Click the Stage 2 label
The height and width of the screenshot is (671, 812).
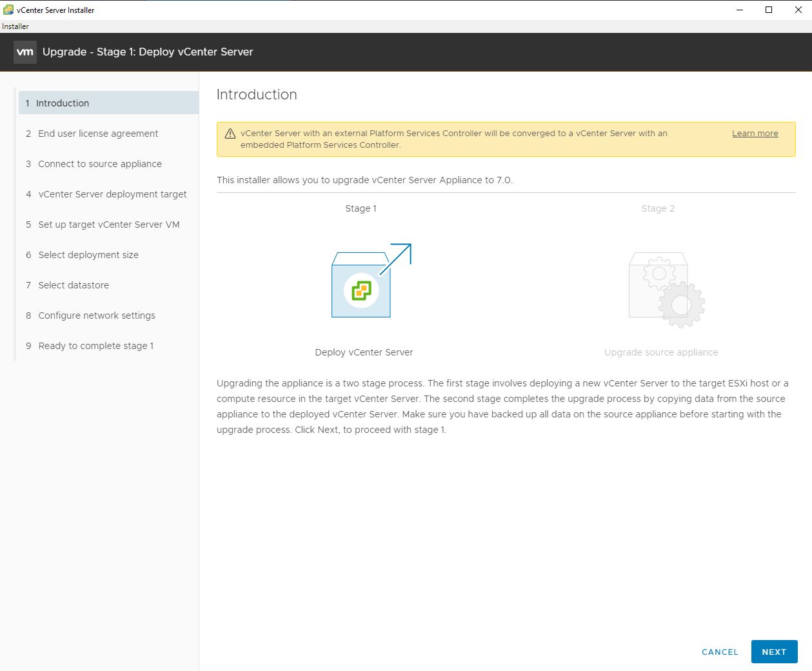point(658,208)
